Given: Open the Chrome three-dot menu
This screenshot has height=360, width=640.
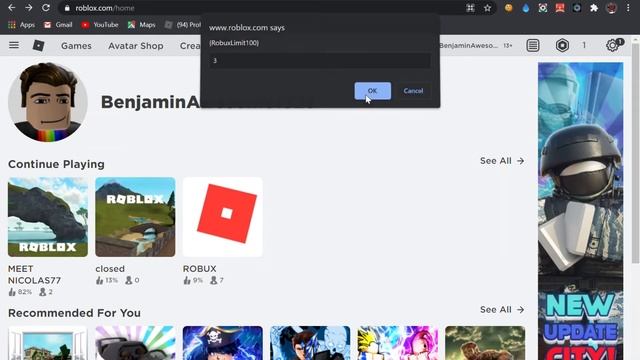Looking at the screenshot, I should pyautogui.click(x=628, y=8).
